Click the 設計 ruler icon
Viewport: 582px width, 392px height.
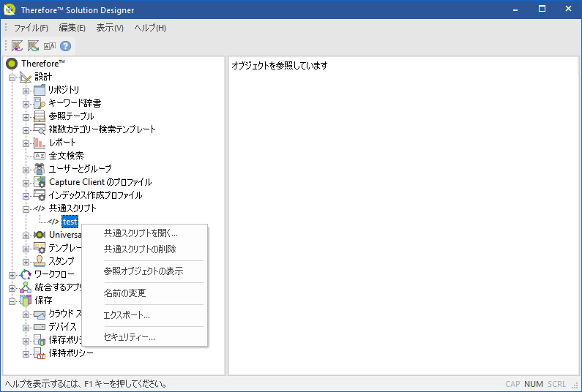click(26, 77)
